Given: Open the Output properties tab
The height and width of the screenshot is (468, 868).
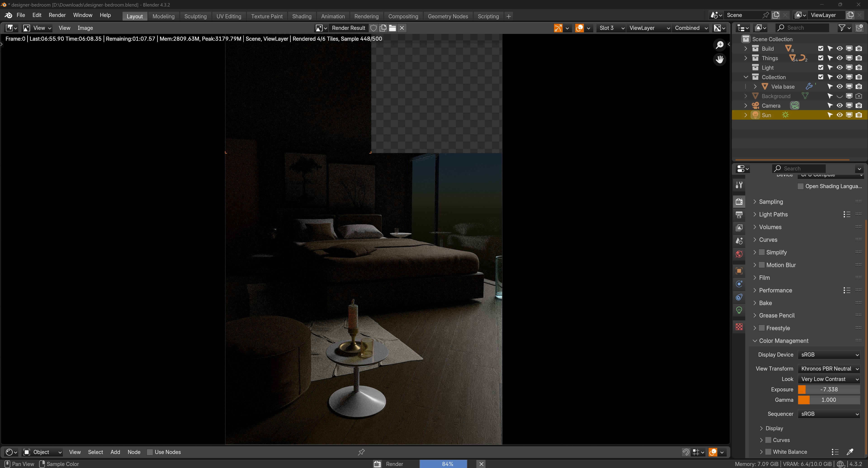Looking at the screenshot, I should (x=739, y=215).
